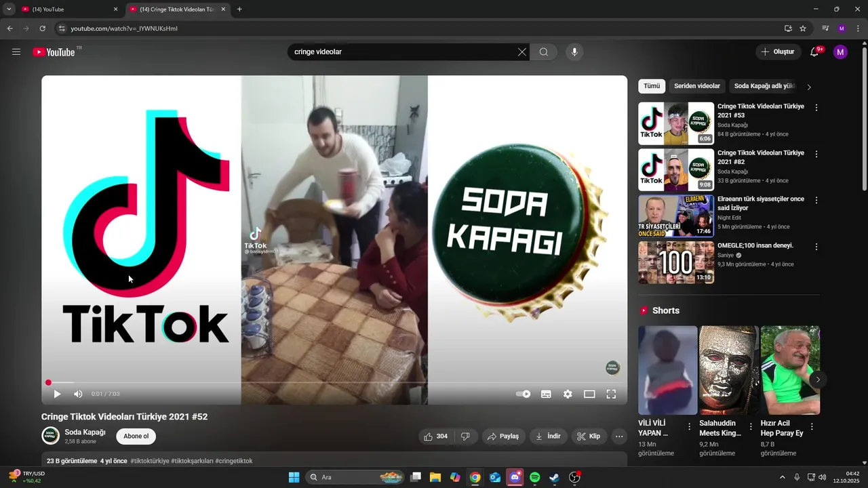Click the #cringetiktok hashtag

[234, 461]
